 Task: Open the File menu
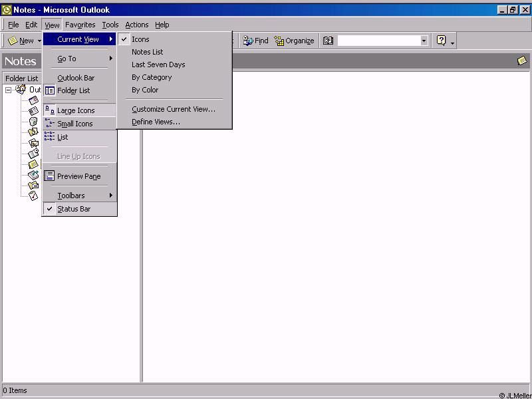13,25
